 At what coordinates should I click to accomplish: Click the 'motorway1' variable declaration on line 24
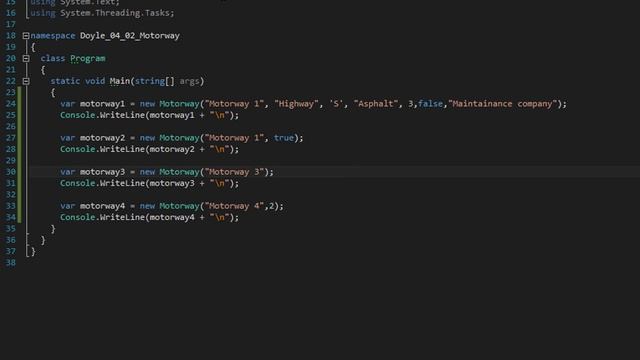pyautogui.click(x=102, y=104)
